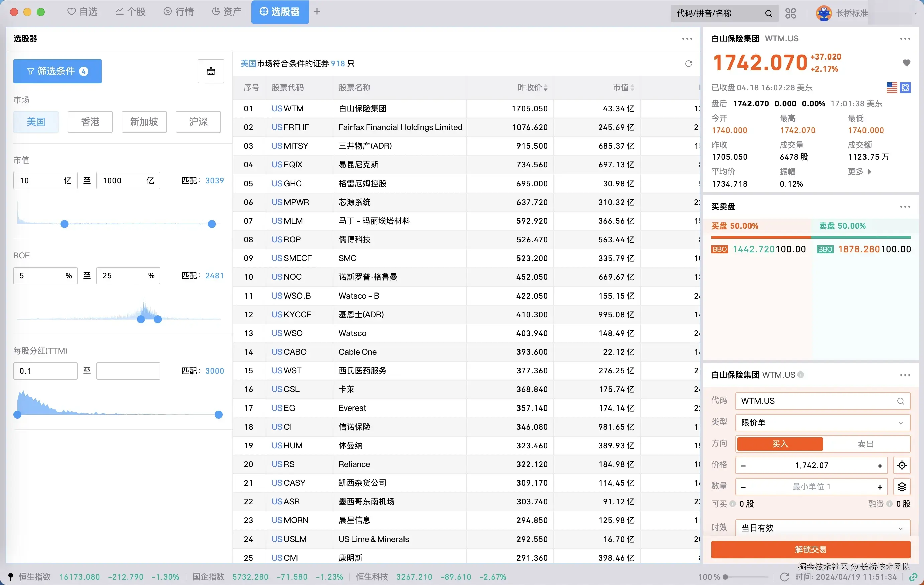The width and height of the screenshot is (924, 585).
Task: Switch to the 资产 tab
Action: click(x=227, y=12)
